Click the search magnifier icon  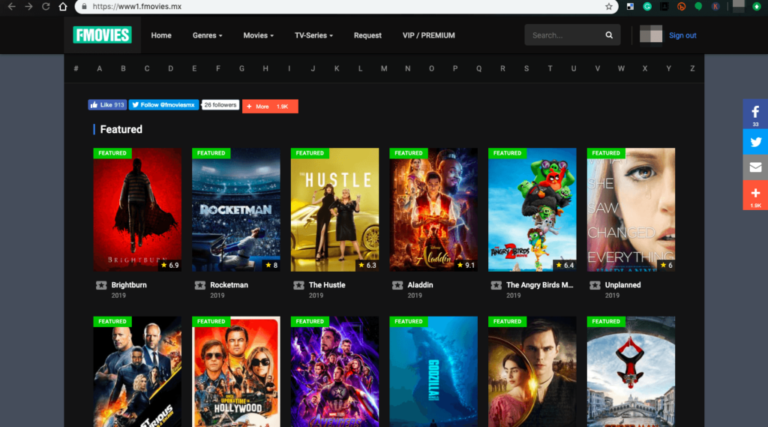[x=609, y=35]
